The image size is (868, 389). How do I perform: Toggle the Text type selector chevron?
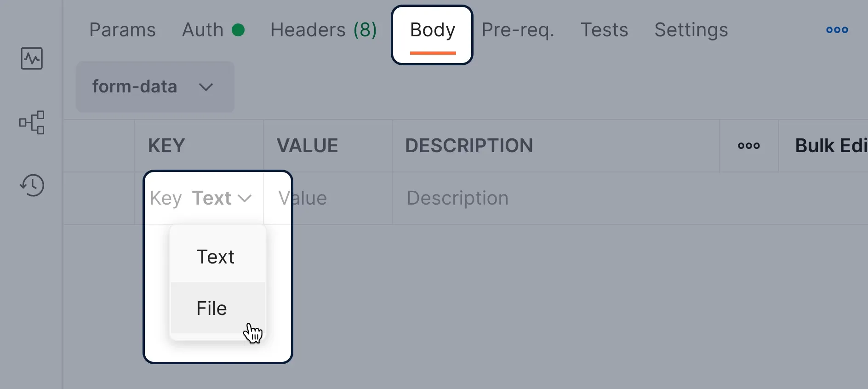(x=245, y=199)
